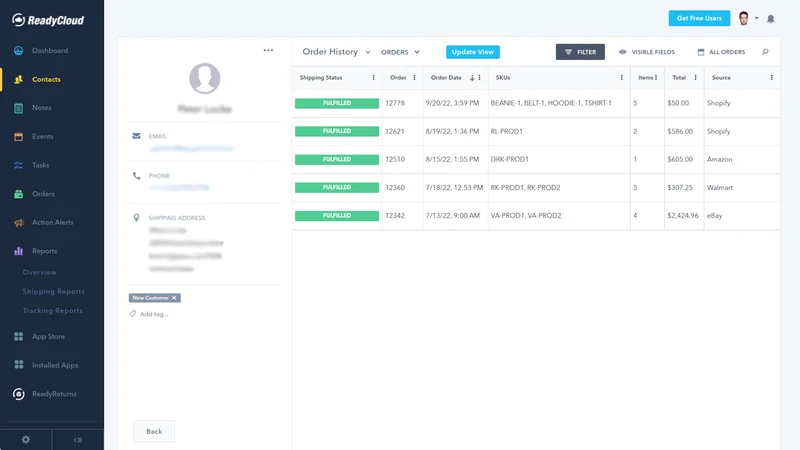Open the Dashboard sidebar icon
This screenshot has height=450, width=800.
pyautogui.click(x=18, y=51)
